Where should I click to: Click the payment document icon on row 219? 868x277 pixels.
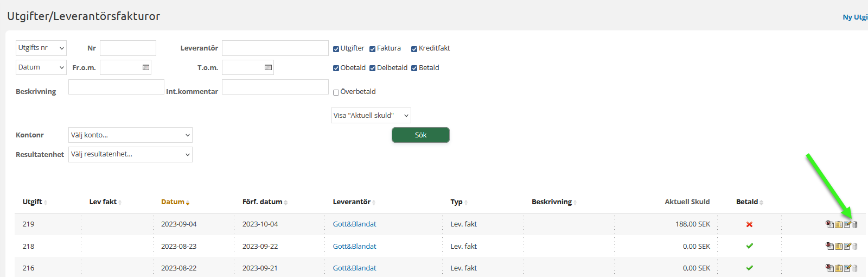point(829,224)
